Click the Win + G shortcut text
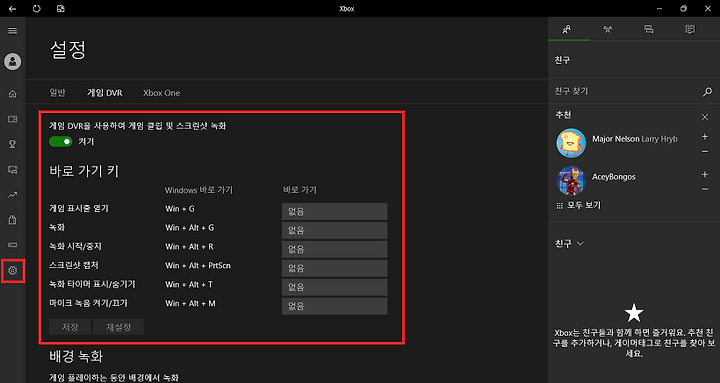Screen dimensions: 720x383 coord(180,209)
